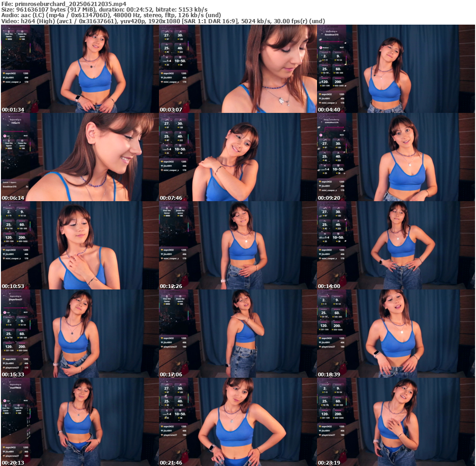Open the thumbnail timestamped 00:15:33
476x466 pixels.
click(x=79, y=334)
